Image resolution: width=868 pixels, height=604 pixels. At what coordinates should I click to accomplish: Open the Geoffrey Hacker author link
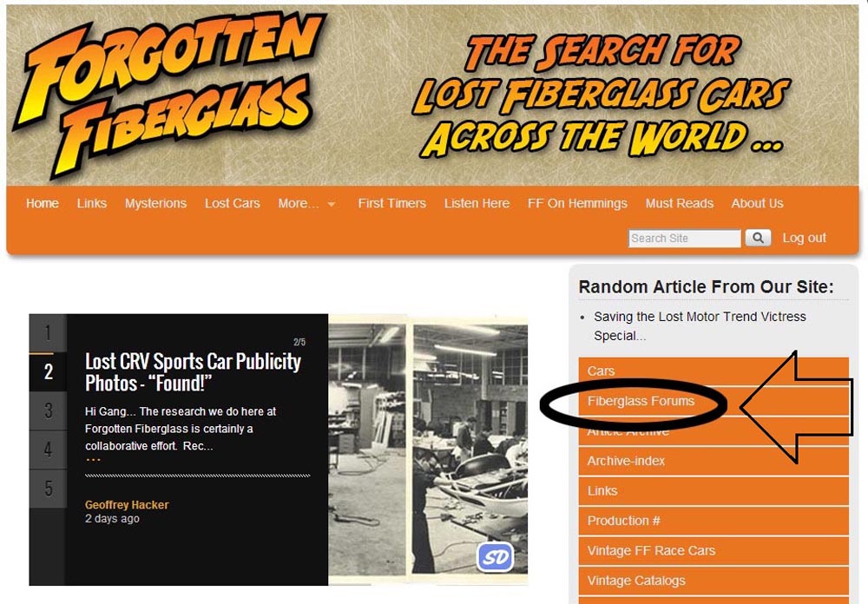coord(127,505)
